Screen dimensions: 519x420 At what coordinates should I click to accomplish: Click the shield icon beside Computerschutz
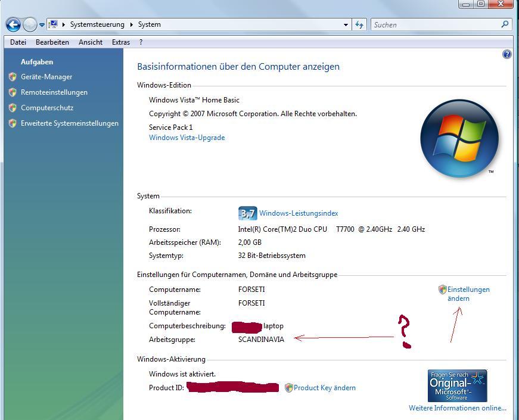tap(13, 108)
